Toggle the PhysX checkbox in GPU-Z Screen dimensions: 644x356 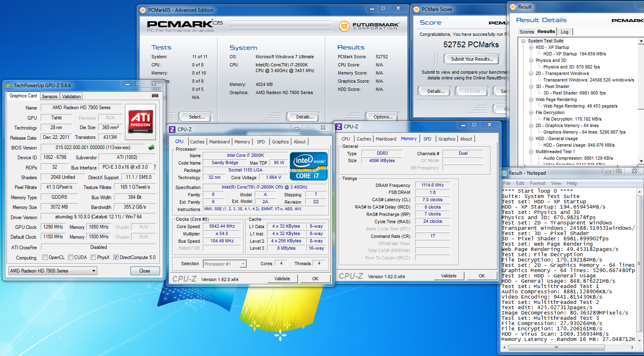coord(94,257)
